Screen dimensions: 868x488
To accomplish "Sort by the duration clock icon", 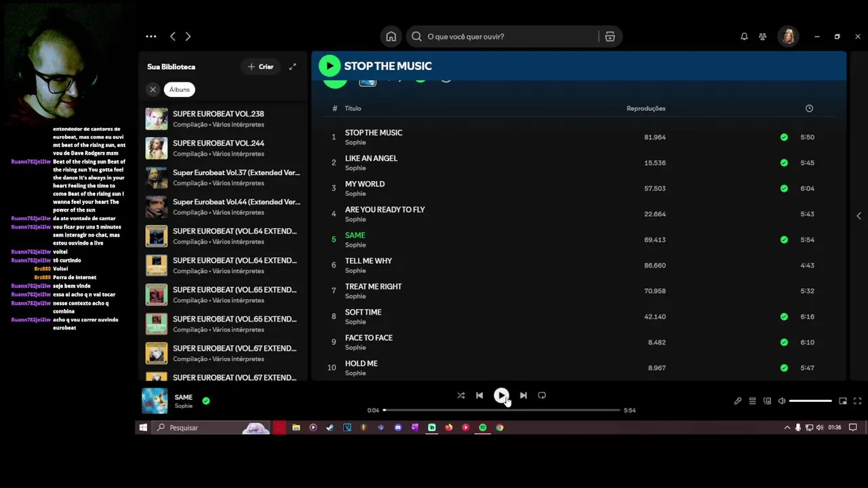I will click(x=809, y=108).
